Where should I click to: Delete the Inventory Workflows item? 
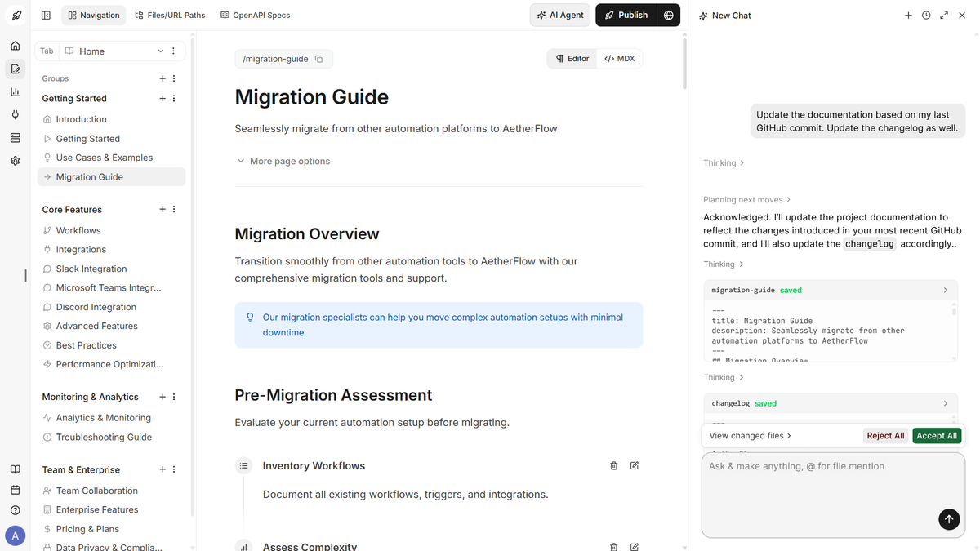(x=613, y=465)
